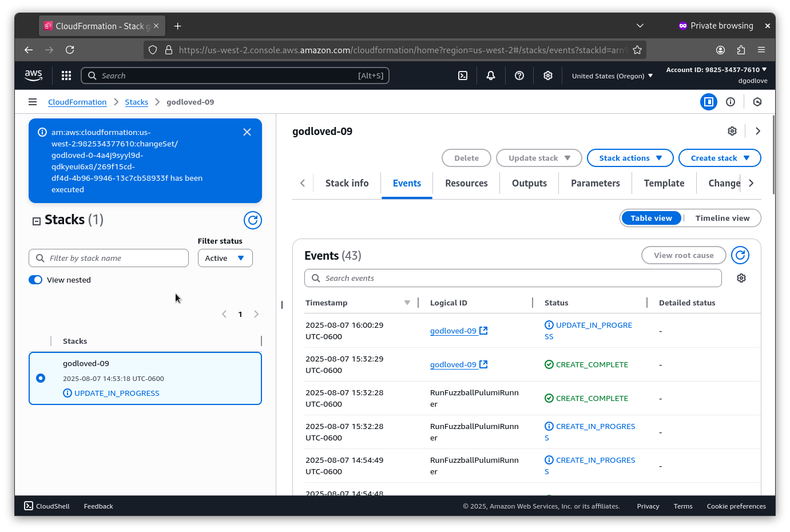Expand the Stack actions dropdown
Screen dimensions: 790x532
[630, 158]
